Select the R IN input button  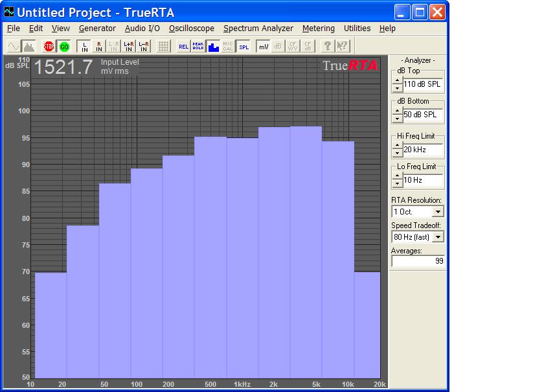[x=99, y=46]
